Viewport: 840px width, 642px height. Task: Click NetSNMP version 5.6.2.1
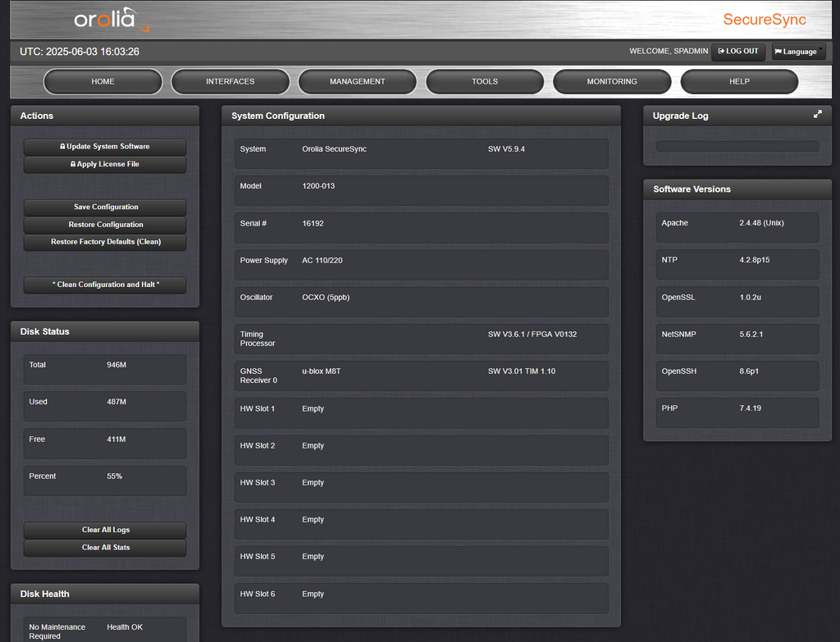[751, 334]
